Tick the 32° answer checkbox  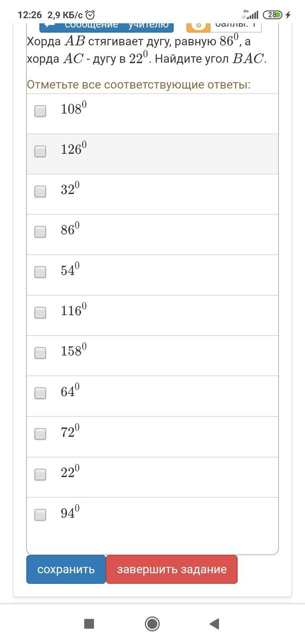point(40,192)
